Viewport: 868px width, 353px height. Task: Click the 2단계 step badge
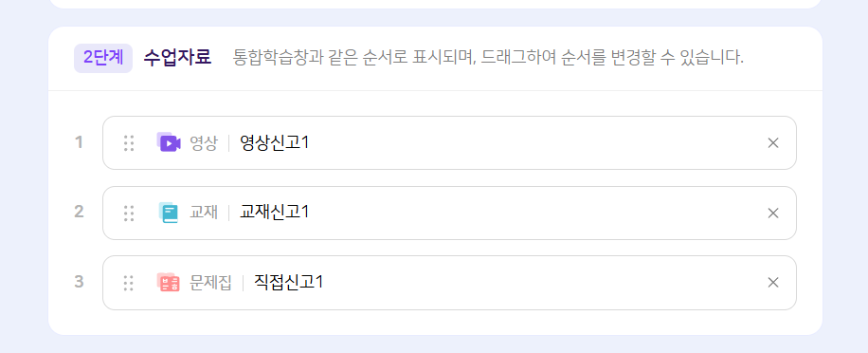pyautogui.click(x=103, y=58)
